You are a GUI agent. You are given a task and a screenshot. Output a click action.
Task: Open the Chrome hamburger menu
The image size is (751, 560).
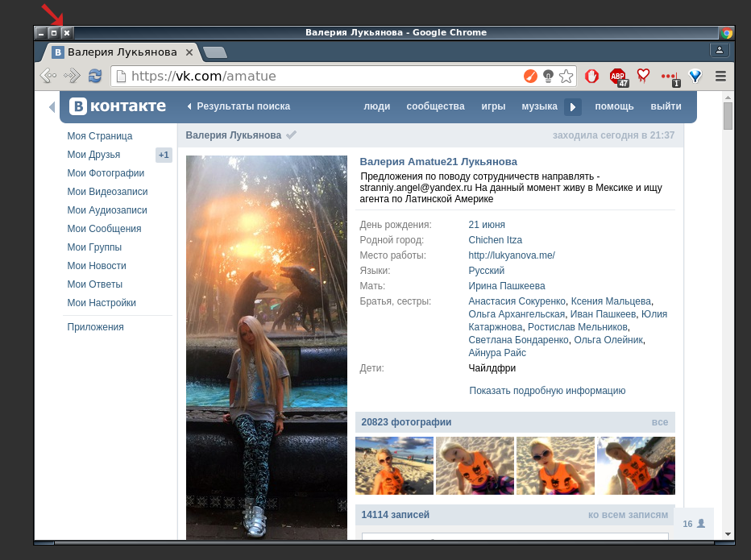[x=720, y=76]
